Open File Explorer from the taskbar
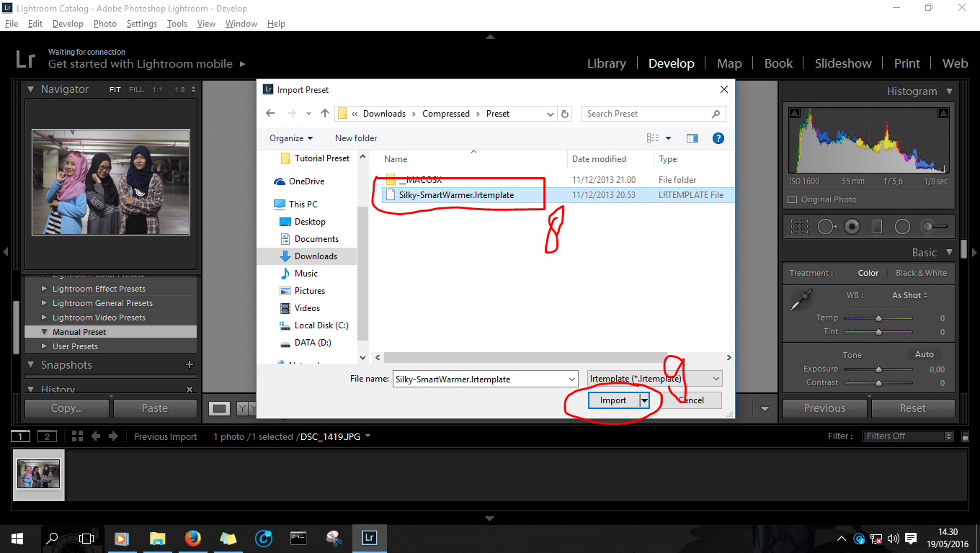Image resolution: width=980 pixels, height=553 pixels. (x=157, y=538)
